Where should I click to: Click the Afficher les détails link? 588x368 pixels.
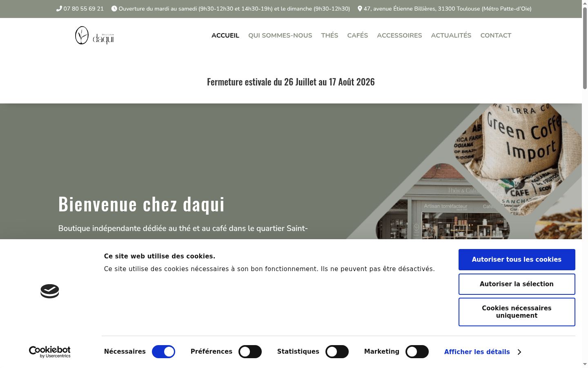pyautogui.click(x=477, y=352)
